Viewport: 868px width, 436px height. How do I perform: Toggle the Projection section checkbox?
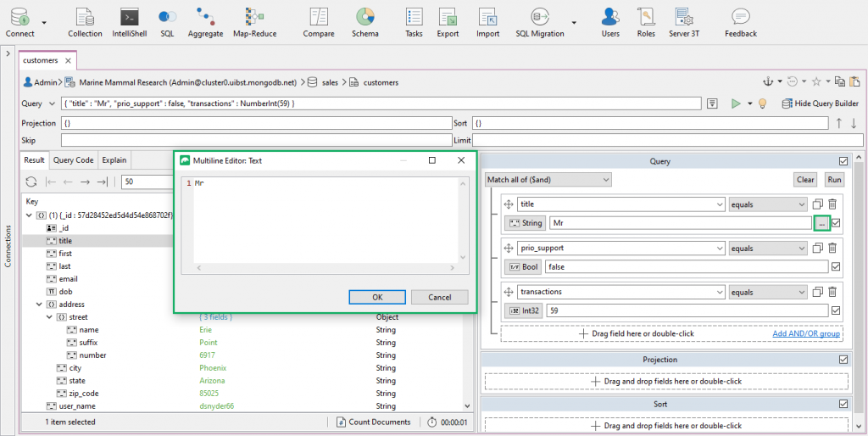[843, 360]
